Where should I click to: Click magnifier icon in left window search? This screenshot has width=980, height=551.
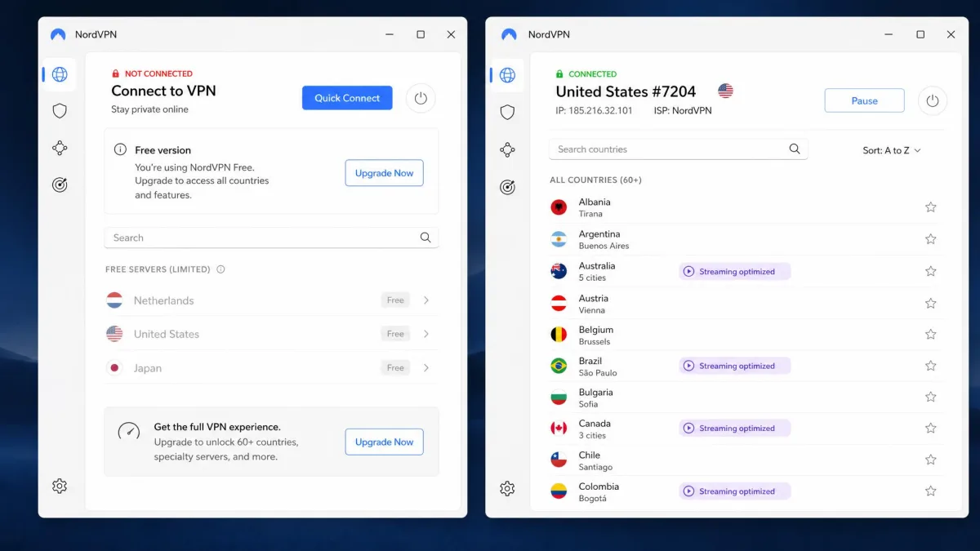click(425, 238)
